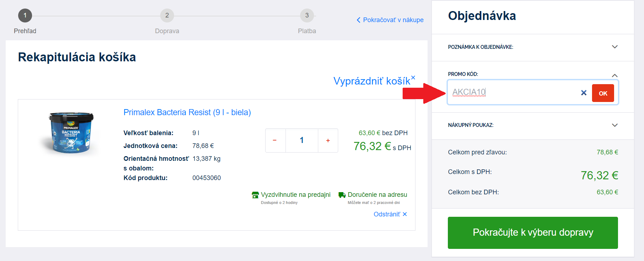
Task: Select step 2 Doprava circle
Action: pyautogui.click(x=167, y=15)
